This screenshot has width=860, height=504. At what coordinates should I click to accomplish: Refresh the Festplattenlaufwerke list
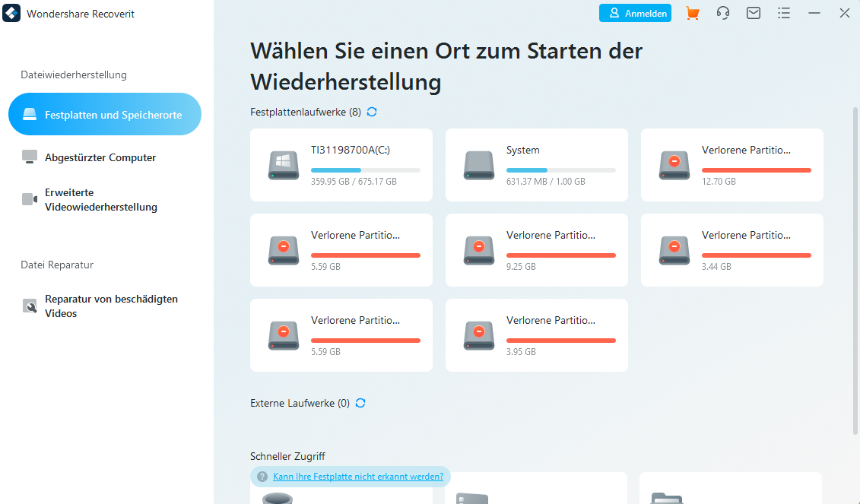[x=372, y=111]
